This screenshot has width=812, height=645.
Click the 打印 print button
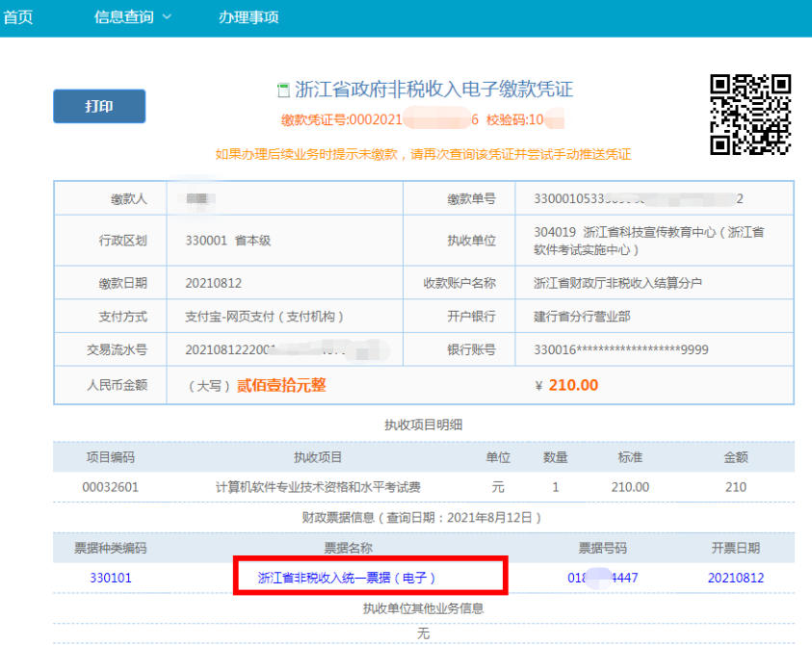pos(99,107)
